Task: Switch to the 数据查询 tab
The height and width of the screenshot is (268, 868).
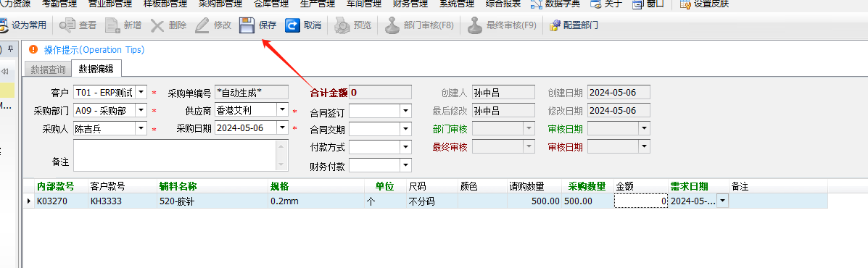Action: [x=48, y=70]
